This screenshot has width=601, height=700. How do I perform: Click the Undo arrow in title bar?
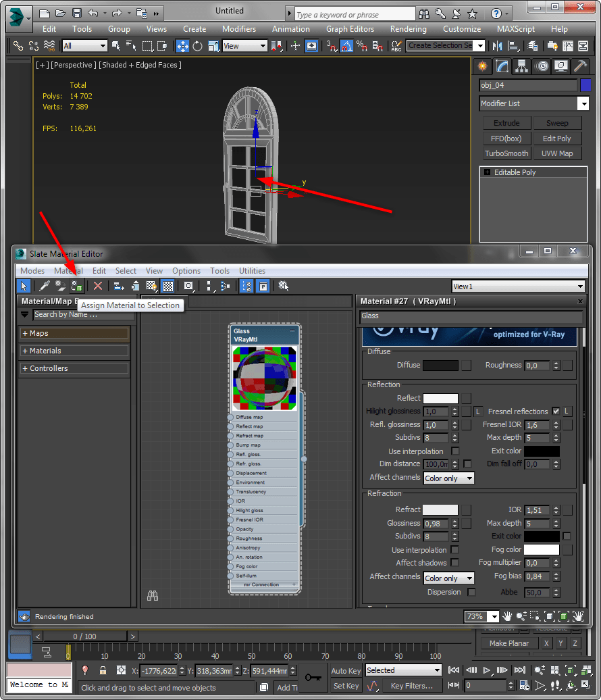coord(93,13)
